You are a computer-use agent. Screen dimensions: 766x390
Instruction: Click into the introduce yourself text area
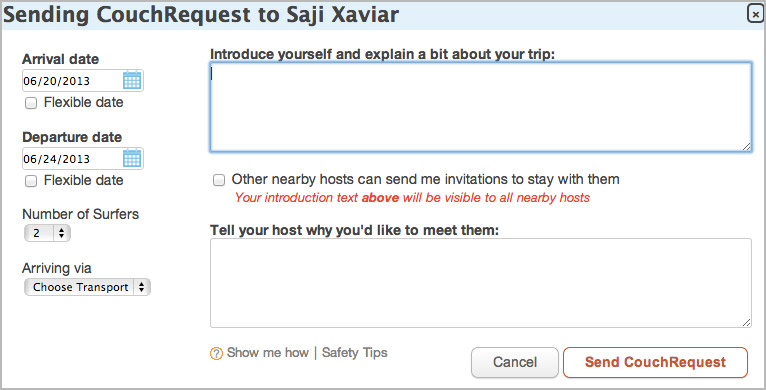[481, 107]
